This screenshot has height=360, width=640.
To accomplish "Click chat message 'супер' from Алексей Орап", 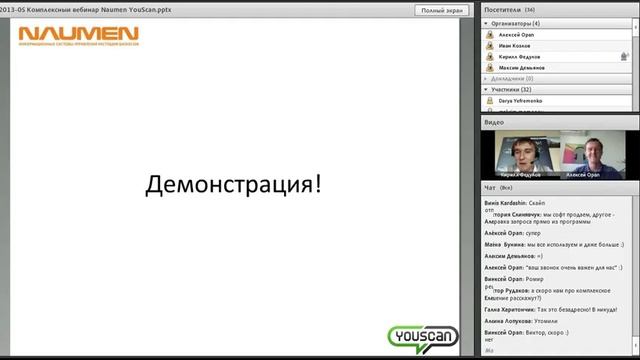I will (x=513, y=233).
